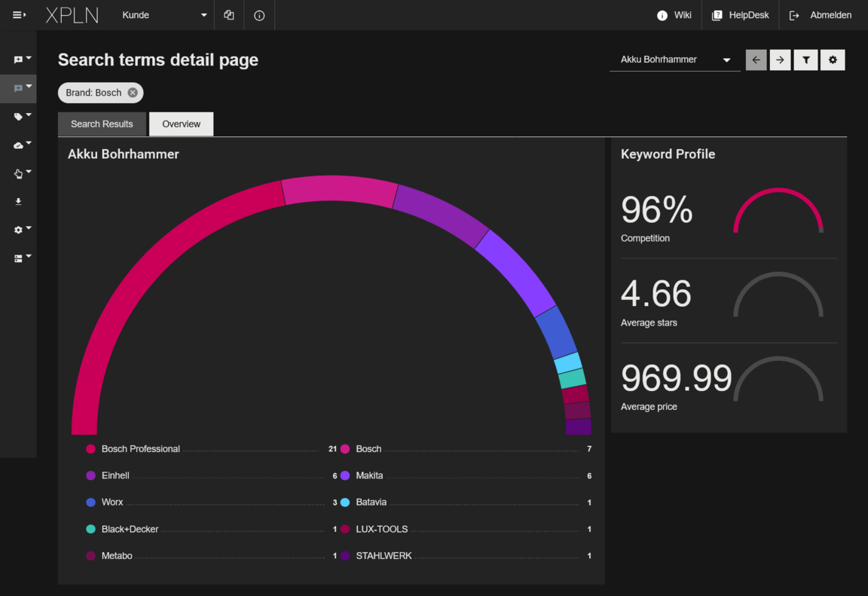This screenshot has width=868, height=596.
Task: Open the gear icon in the sidebar
Action: tap(18, 230)
